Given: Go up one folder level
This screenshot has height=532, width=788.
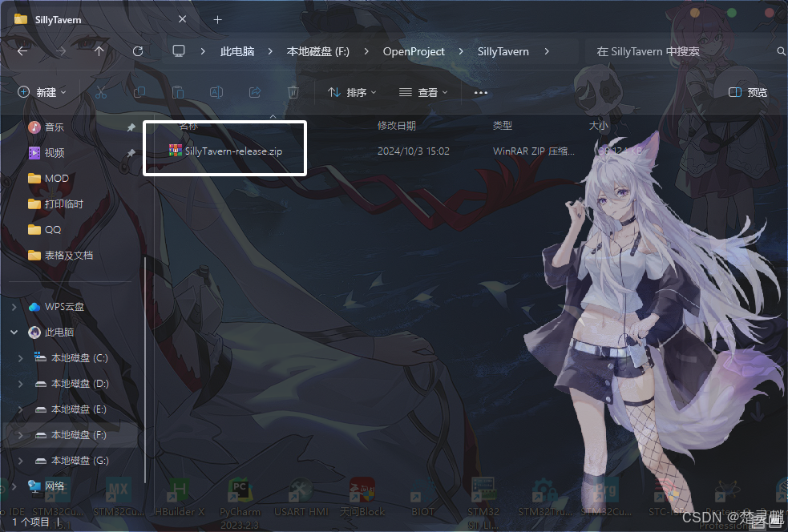Looking at the screenshot, I should (x=99, y=51).
